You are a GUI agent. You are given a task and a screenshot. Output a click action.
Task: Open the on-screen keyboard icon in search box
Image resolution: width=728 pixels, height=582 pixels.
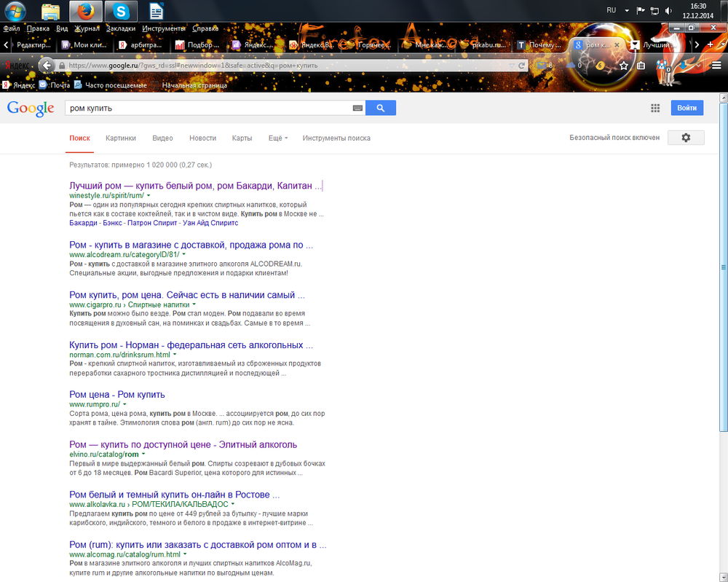[357, 109]
